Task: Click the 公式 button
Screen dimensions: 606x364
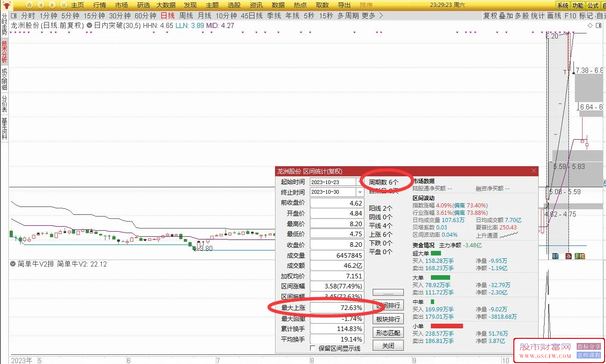Action: pyautogui.click(x=593, y=5)
